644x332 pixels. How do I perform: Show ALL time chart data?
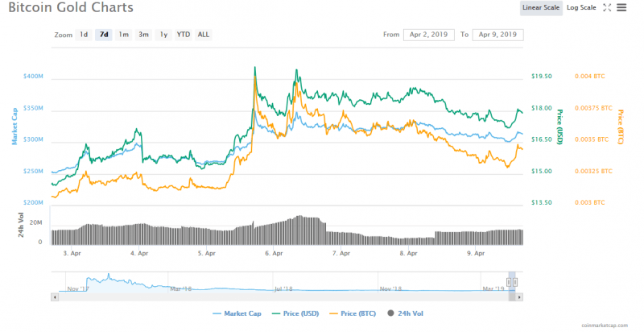coord(204,35)
